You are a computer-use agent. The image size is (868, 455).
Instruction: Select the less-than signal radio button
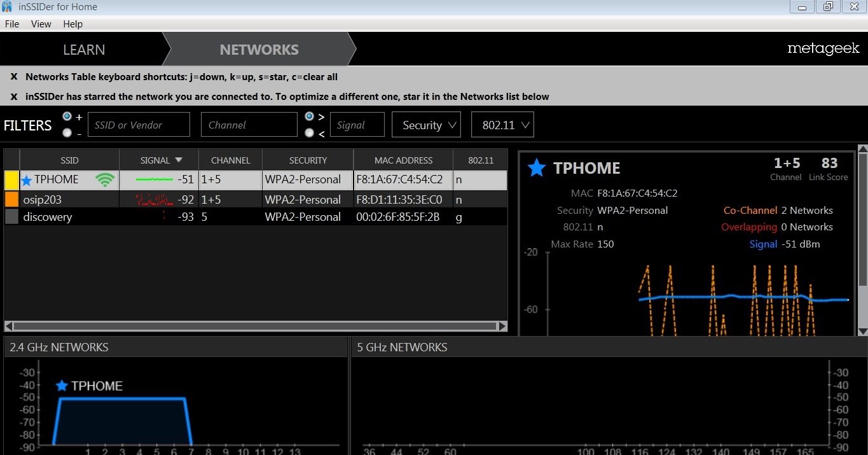tap(309, 132)
